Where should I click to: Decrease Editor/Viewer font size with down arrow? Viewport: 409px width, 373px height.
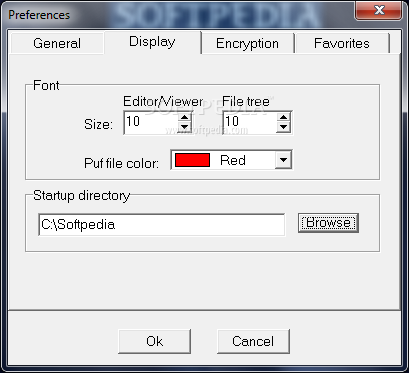coord(184,127)
